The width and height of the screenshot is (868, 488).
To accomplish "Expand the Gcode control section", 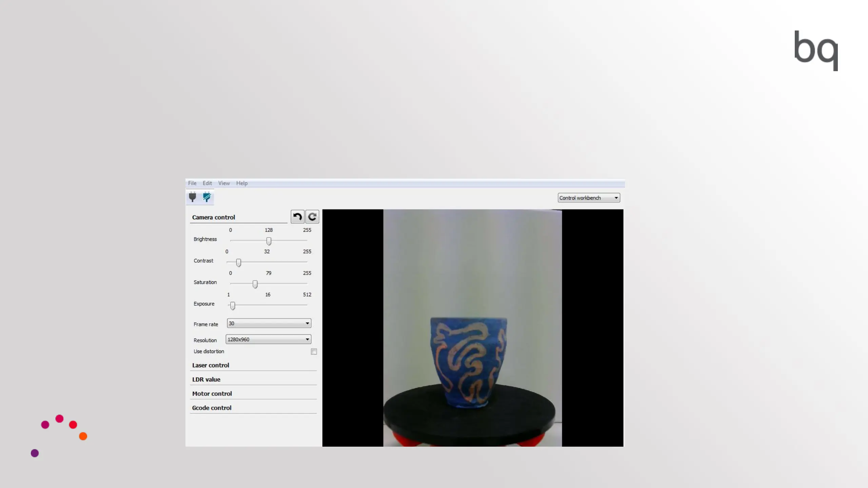I will [x=212, y=408].
